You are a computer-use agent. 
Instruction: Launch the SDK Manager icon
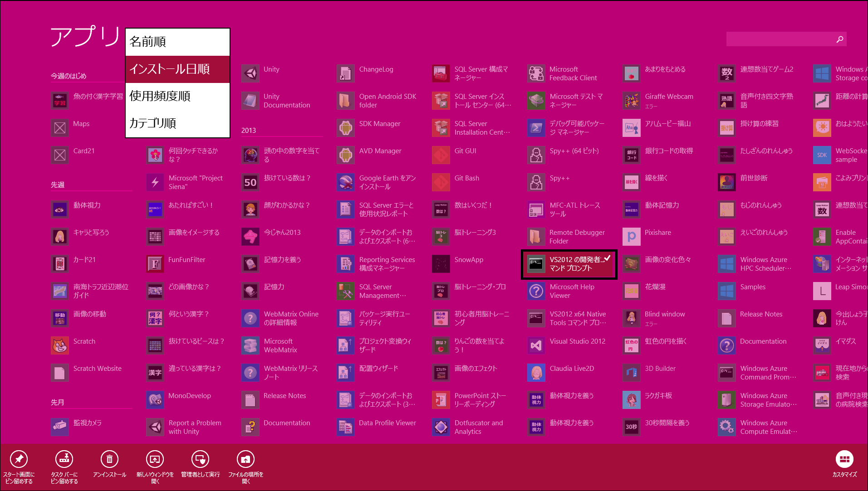[x=346, y=128]
